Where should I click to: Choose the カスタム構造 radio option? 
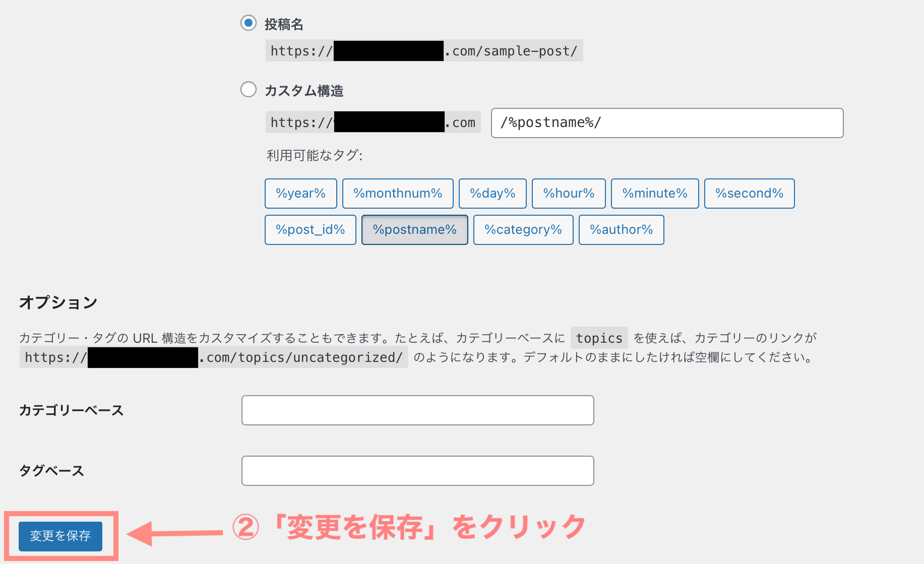click(x=248, y=90)
